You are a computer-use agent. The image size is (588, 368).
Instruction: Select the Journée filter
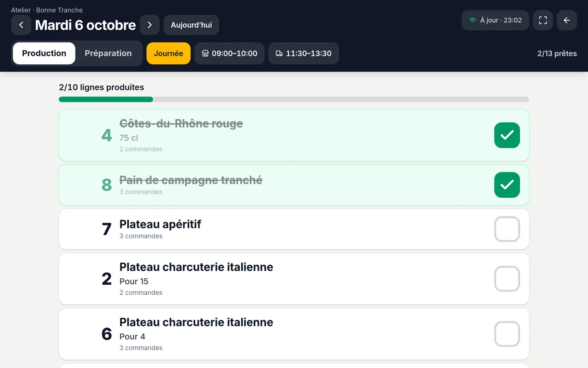point(168,53)
